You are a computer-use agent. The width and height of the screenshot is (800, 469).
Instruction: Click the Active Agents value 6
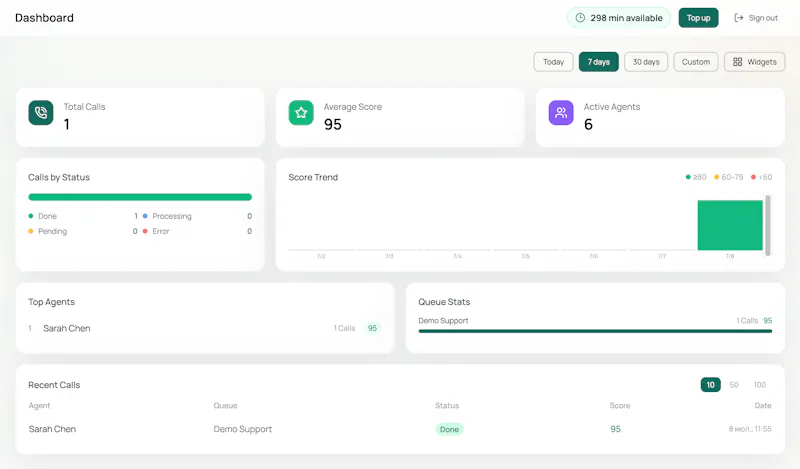588,125
